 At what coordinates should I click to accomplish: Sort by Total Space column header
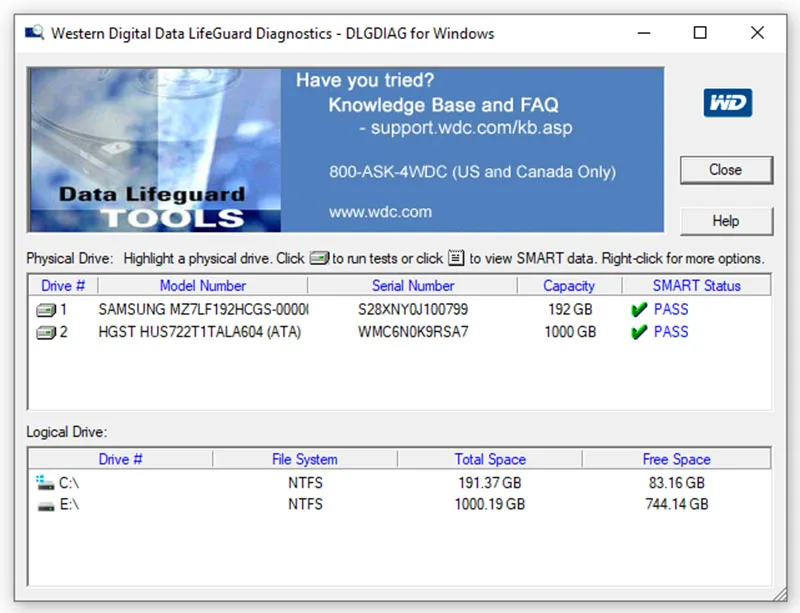[490, 459]
